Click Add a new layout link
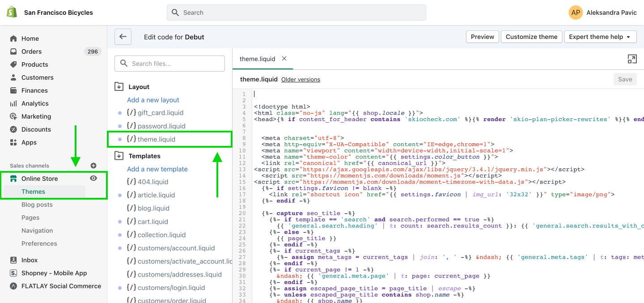The image size is (644, 303). coord(153,100)
